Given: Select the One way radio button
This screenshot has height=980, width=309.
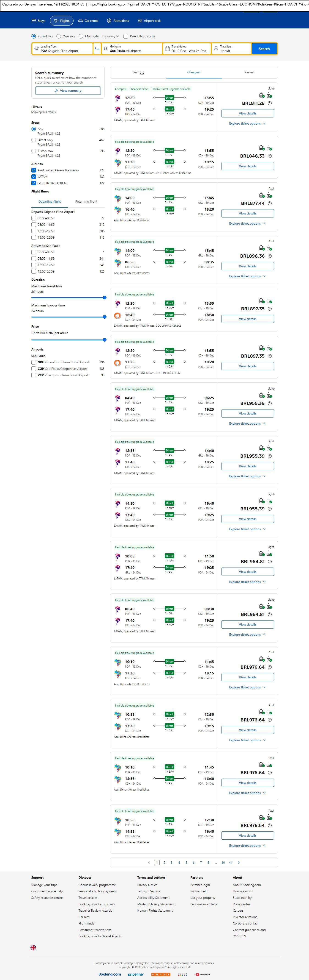Looking at the screenshot, I should pos(59,36).
